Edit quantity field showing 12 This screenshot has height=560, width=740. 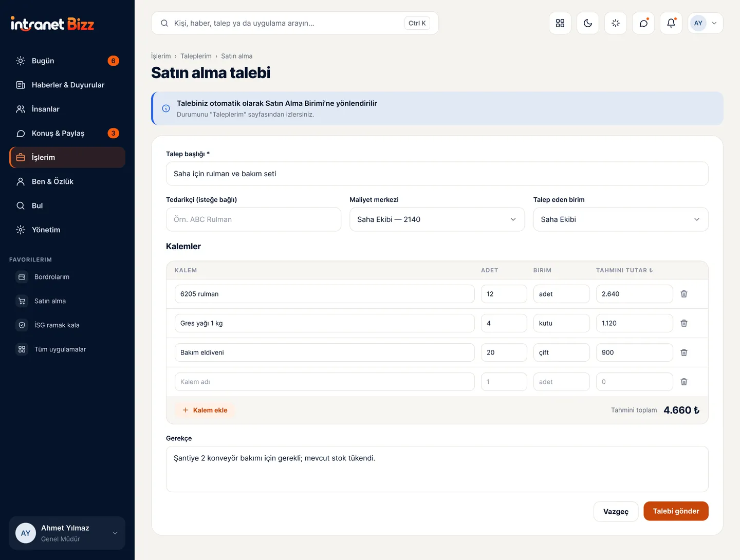[504, 294]
